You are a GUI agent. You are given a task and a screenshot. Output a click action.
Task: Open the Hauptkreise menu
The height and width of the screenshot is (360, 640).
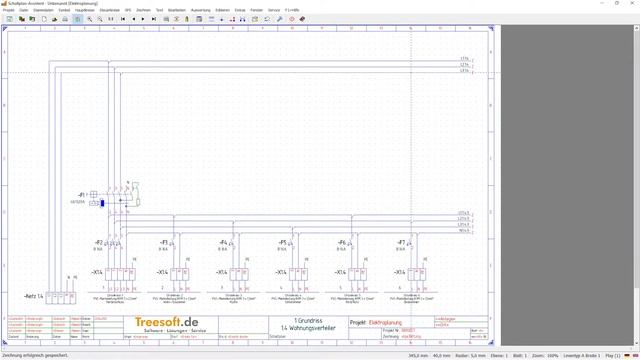click(x=85, y=10)
